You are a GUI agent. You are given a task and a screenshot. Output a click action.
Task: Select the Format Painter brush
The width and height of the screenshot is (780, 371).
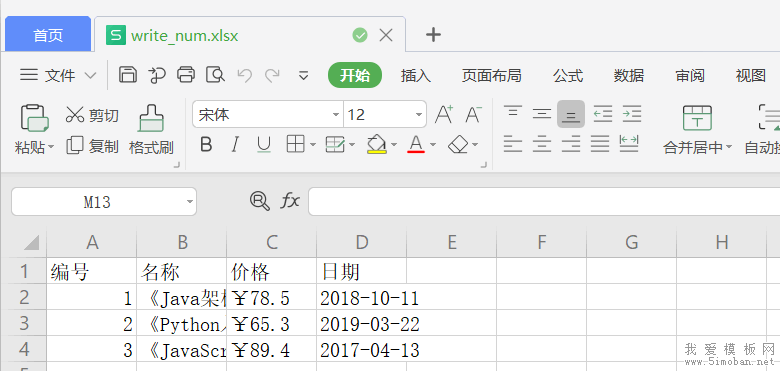(151, 129)
